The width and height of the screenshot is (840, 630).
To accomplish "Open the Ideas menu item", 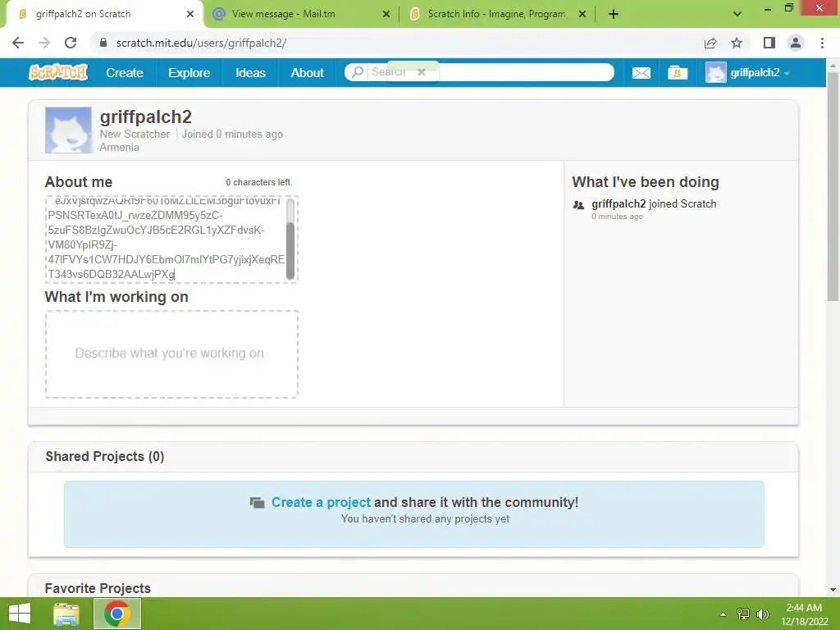I will 251,73.
